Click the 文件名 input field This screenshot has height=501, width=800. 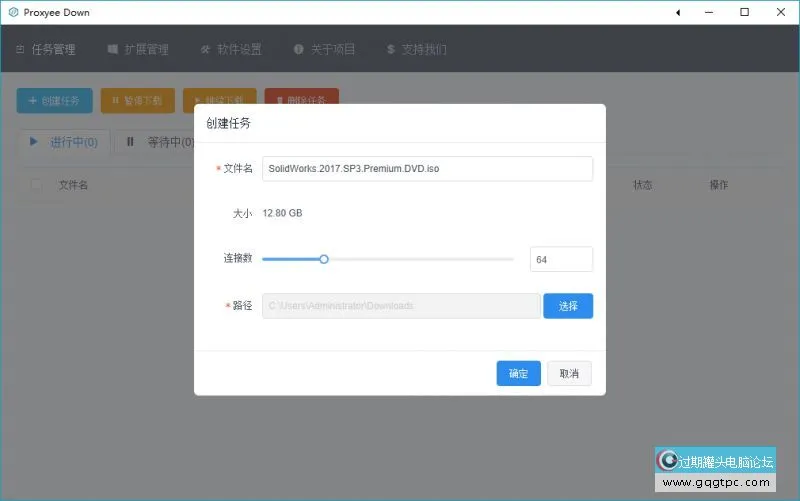427,169
